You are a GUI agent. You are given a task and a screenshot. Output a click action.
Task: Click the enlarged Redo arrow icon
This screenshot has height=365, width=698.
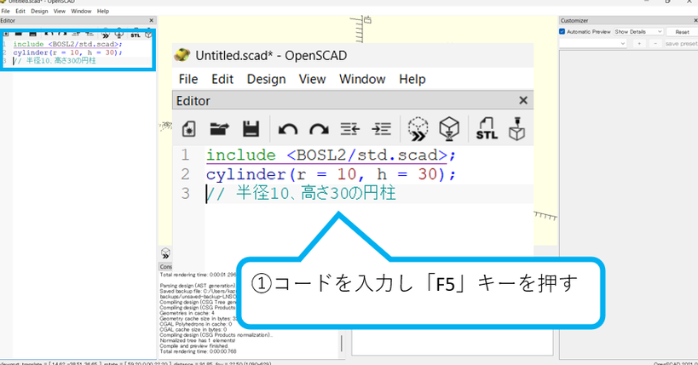(x=319, y=130)
